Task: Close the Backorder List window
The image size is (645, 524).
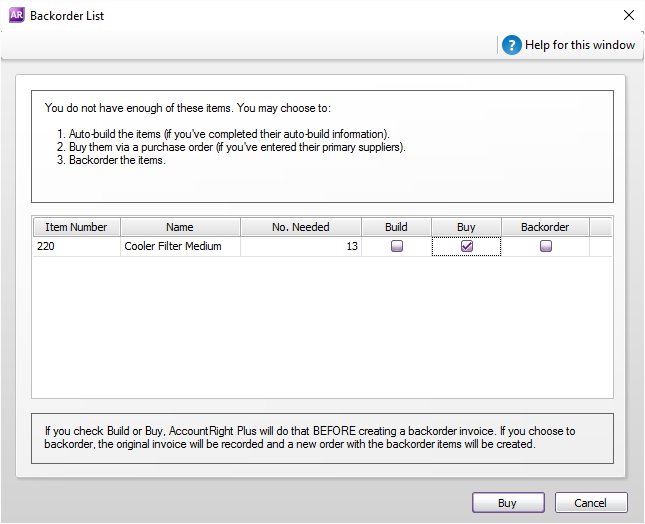Action: pos(628,15)
